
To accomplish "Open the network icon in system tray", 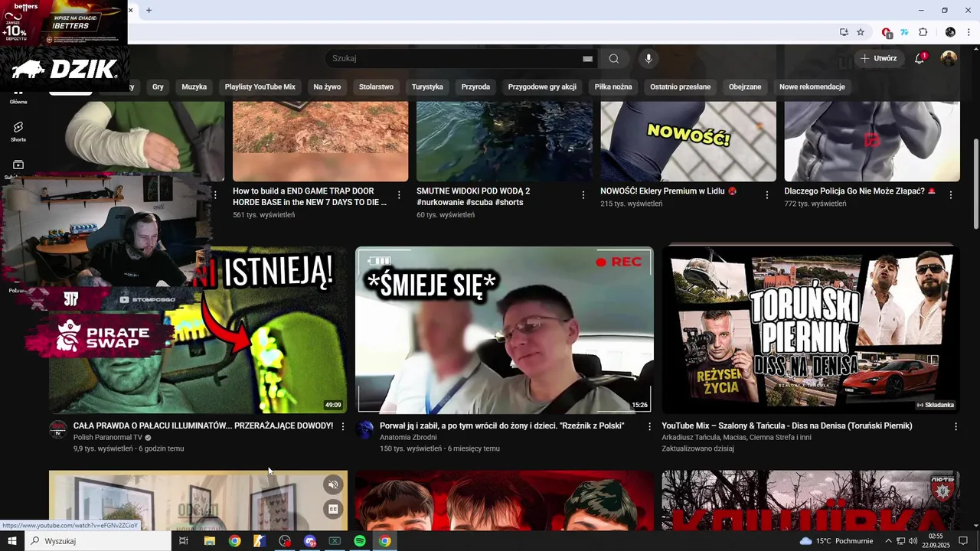I will (x=901, y=541).
